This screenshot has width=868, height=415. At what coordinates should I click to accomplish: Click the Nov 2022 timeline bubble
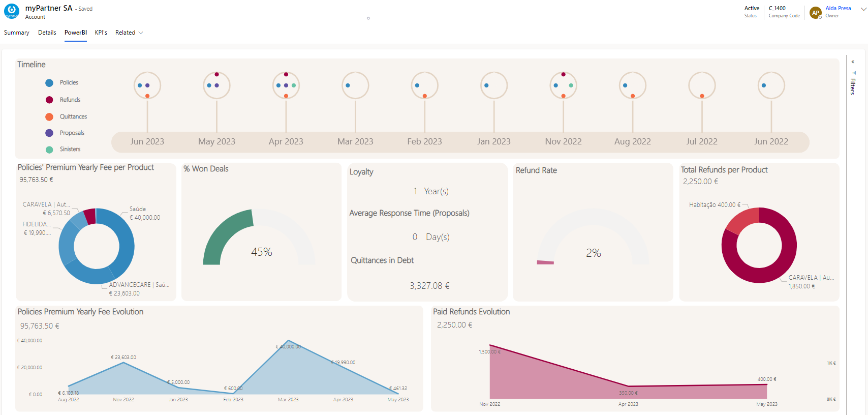pyautogui.click(x=563, y=85)
